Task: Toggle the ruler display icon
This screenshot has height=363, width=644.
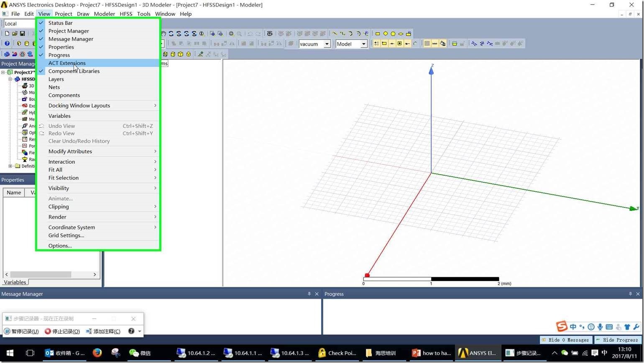Action: click(x=435, y=43)
